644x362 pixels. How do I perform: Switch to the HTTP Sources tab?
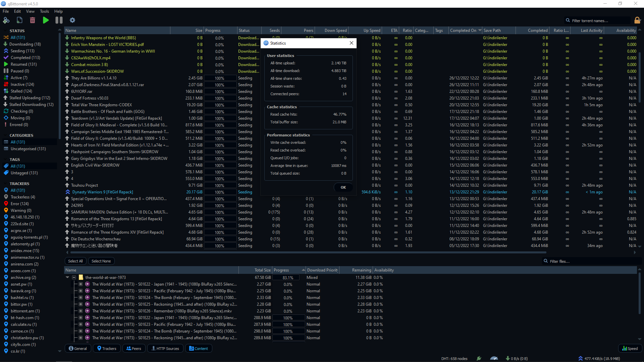[165, 349]
